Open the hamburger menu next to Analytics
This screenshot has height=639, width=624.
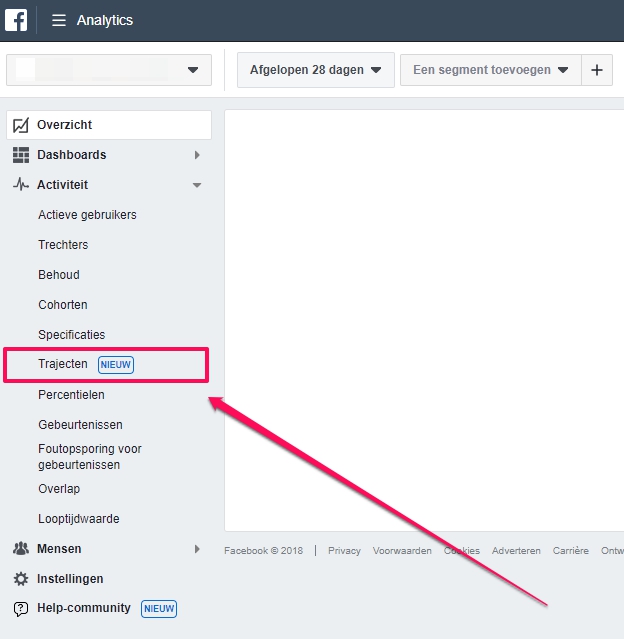tap(59, 20)
